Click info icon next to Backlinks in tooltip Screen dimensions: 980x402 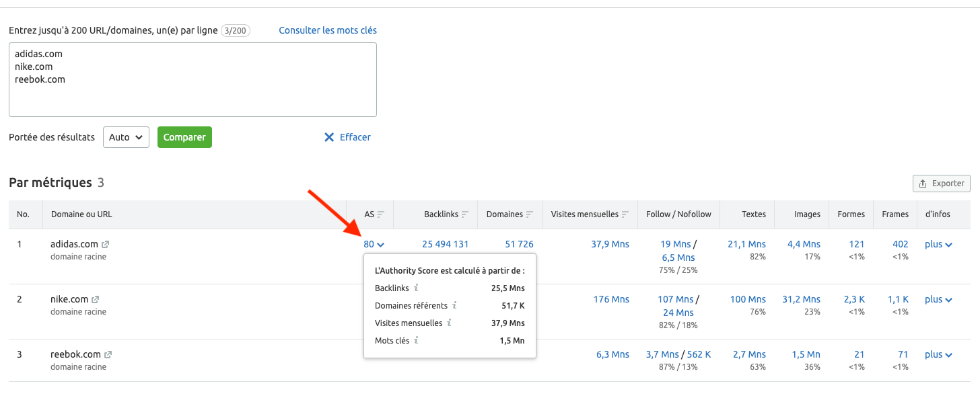[417, 288]
